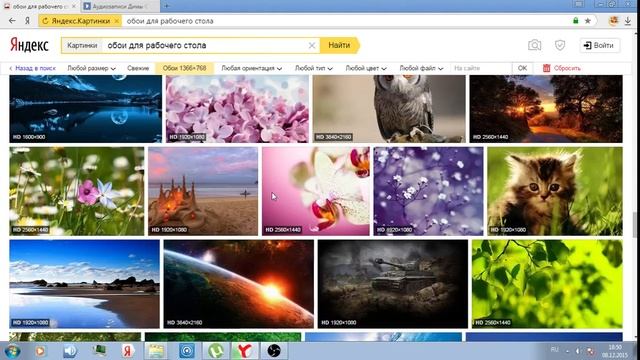Click the Яндекс logo
This screenshot has height=360, width=640.
click(x=29, y=45)
